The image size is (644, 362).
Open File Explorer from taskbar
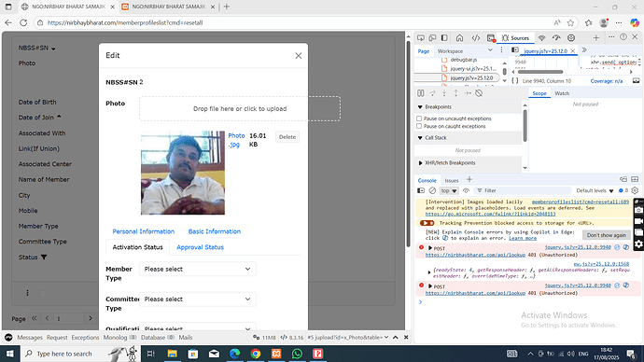click(x=172, y=354)
